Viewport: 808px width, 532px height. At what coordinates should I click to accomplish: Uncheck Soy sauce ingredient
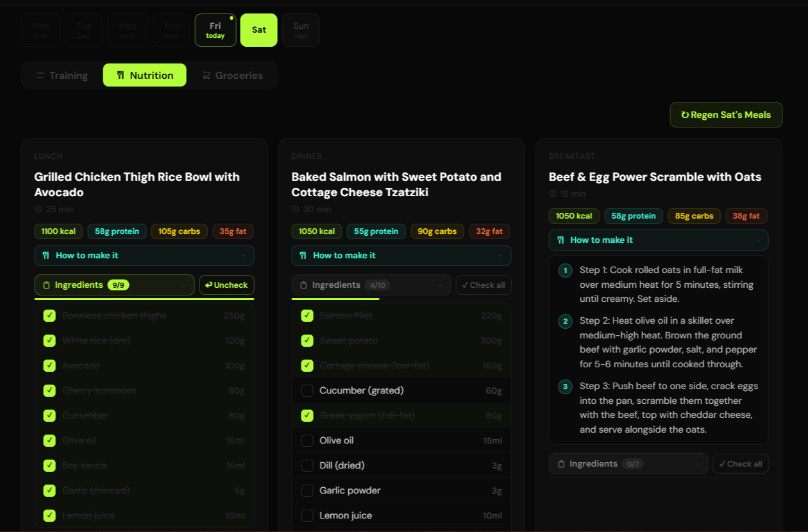[49, 465]
